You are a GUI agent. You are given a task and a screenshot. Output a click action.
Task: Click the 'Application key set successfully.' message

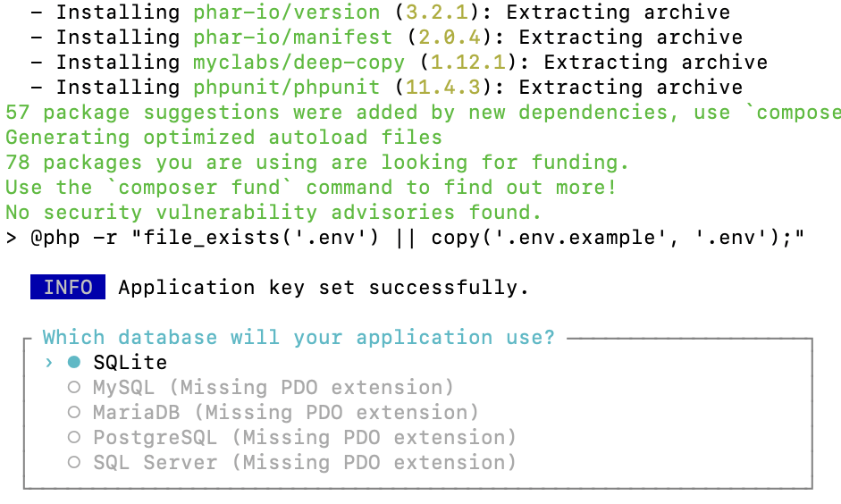tap(324, 288)
